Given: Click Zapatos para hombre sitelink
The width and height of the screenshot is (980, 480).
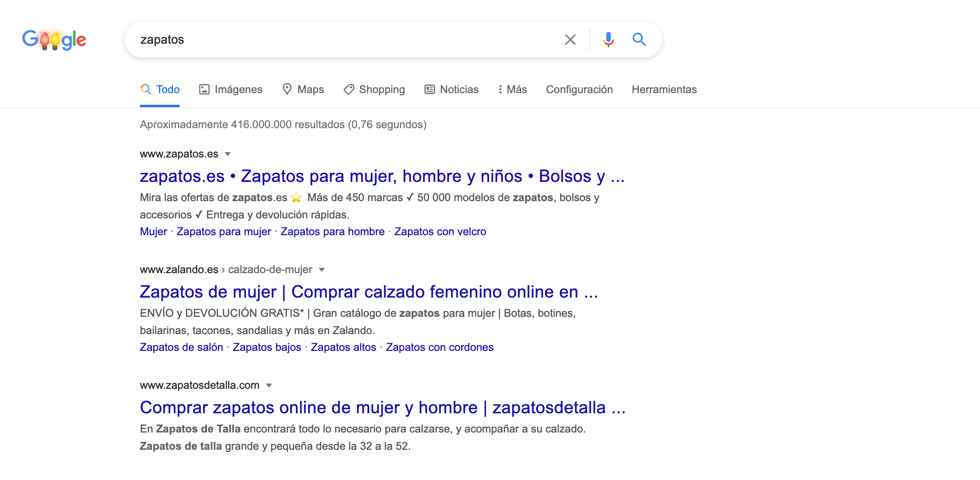Looking at the screenshot, I should [x=332, y=231].
